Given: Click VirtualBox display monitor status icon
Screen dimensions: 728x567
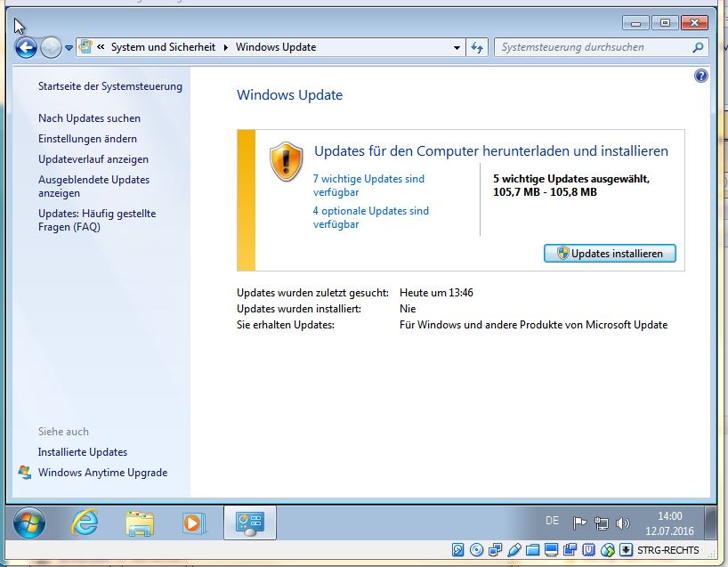Looking at the screenshot, I should [x=551, y=550].
